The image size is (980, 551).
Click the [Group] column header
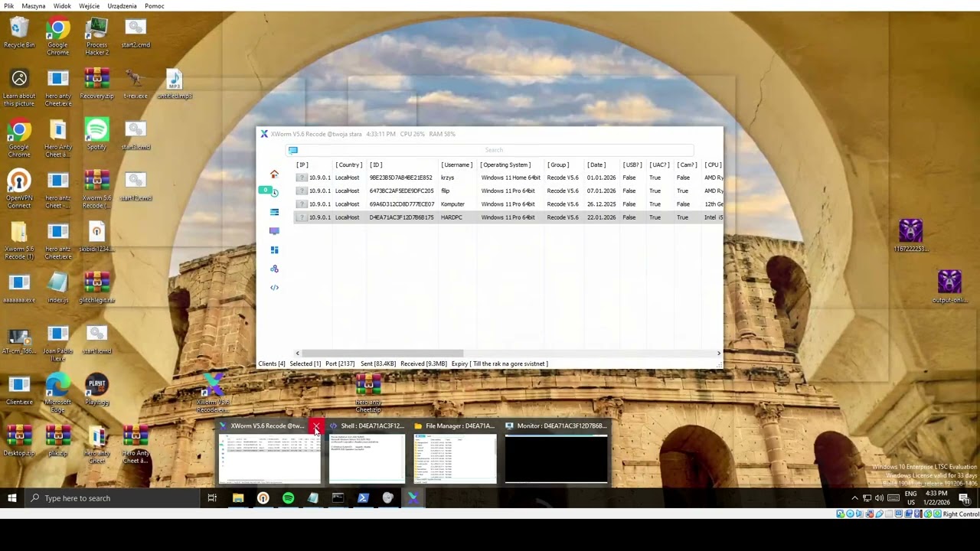pos(558,165)
